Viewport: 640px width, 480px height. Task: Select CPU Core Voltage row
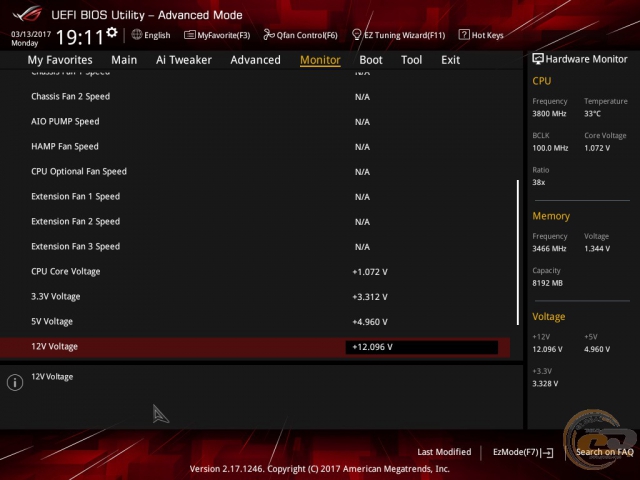pyautogui.click(x=255, y=272)
